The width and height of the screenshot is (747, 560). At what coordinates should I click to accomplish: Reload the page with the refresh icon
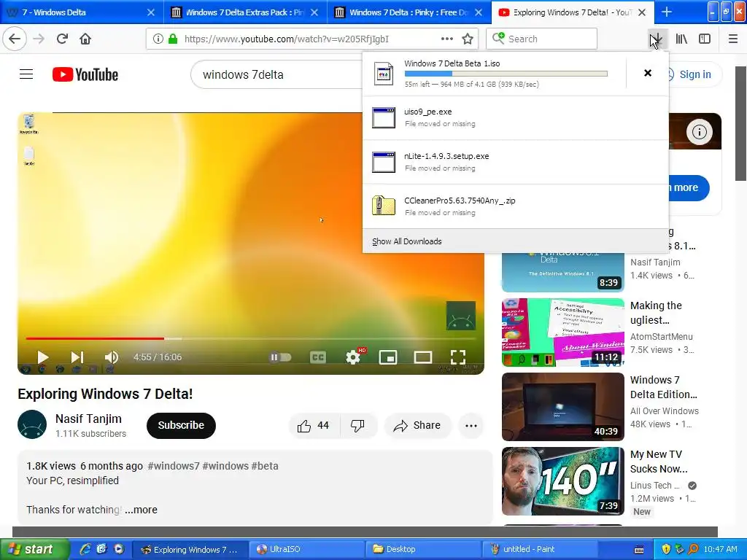[x=62, y=39]
